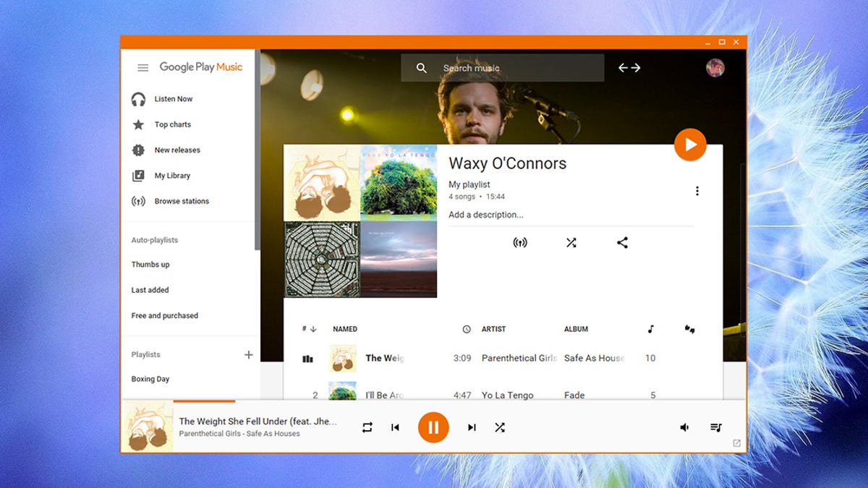Image resolution: width=868 pixels, height=488 pixels.
Task: Click the ALBUM column header
Action: point(576,329)
